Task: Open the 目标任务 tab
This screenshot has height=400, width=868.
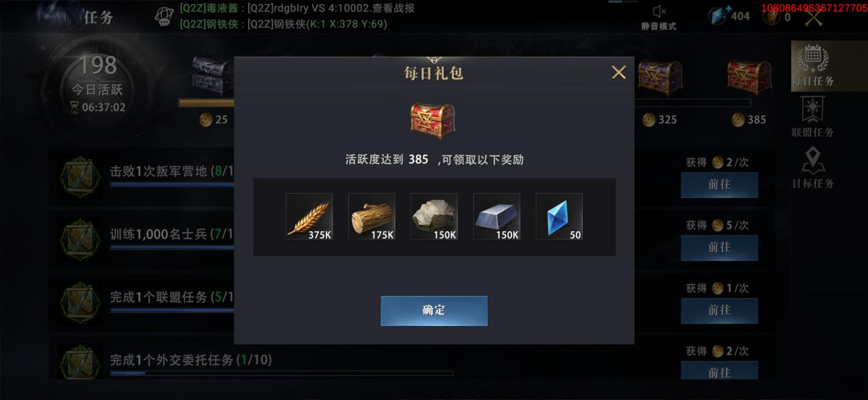Action: (x=813, y=168)
